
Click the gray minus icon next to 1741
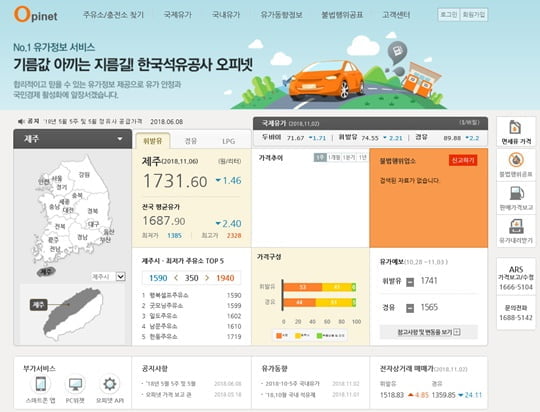(410, 282)
